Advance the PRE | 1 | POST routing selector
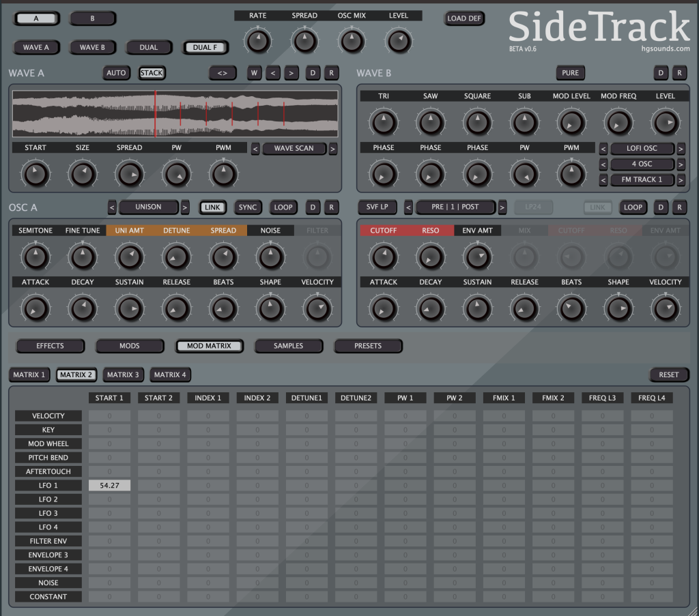Screen dimensions: 699x616 click(500, 207)
